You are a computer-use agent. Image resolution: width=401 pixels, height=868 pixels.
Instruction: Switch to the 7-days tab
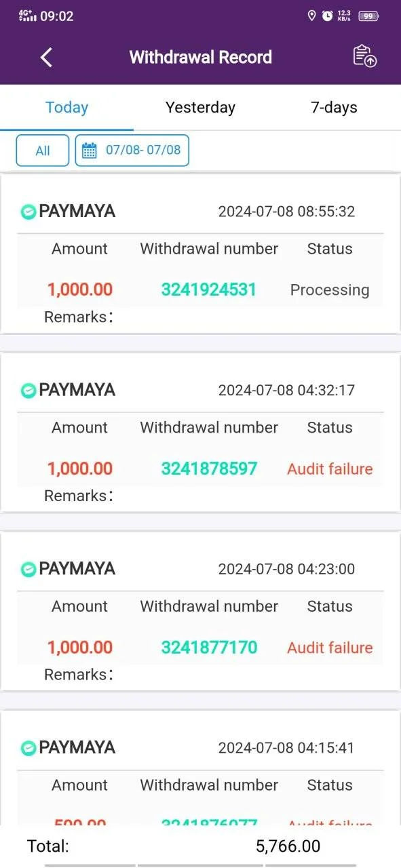point(334,107)
